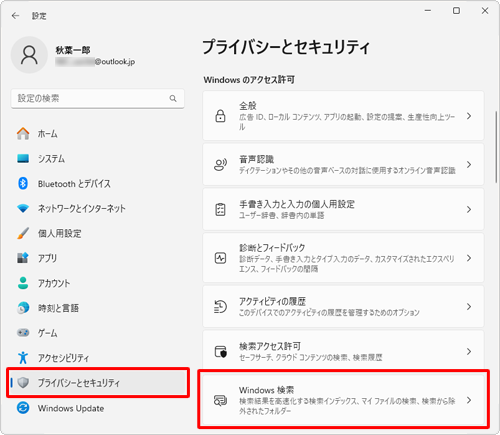The width and height of the screenshot is (500, 435).
Task: Click the Windows Update sync icon
Action: tap(23, 408)
